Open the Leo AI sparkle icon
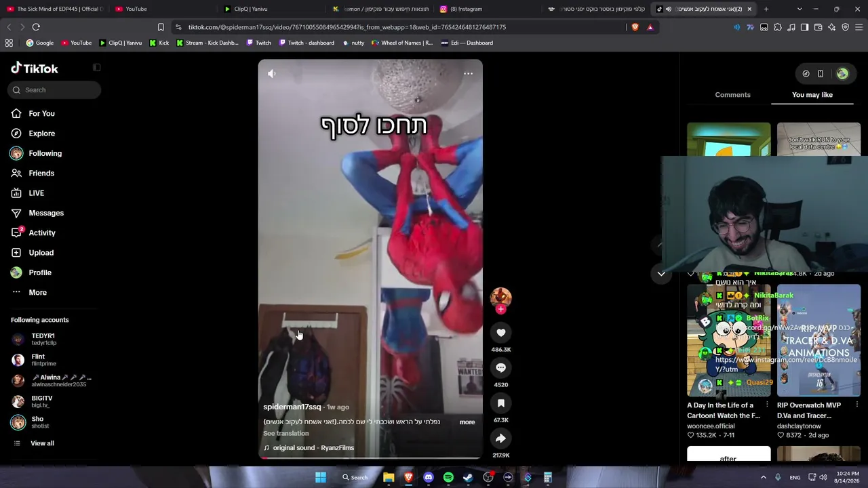This screenshot has width=868, height=488. click(832, 27)
